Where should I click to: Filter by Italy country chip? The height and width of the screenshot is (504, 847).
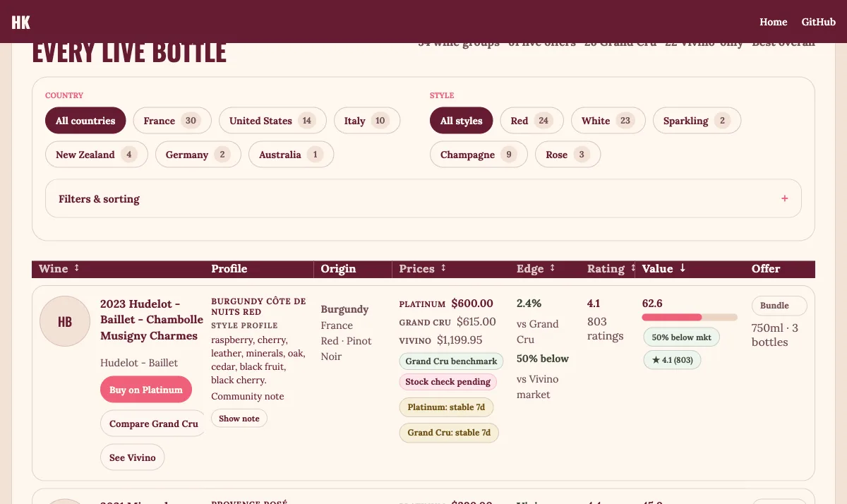tap(367, 121)
